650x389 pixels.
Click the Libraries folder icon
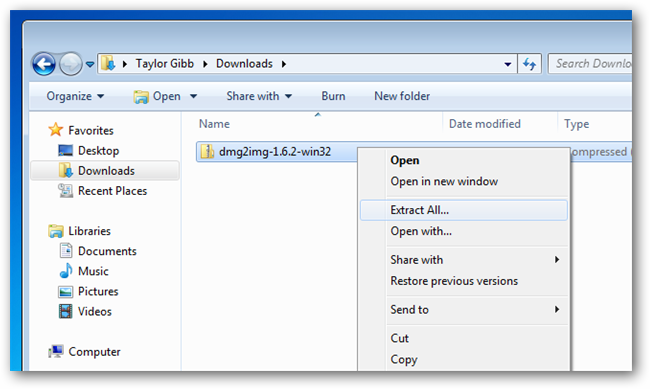[56, 231]
